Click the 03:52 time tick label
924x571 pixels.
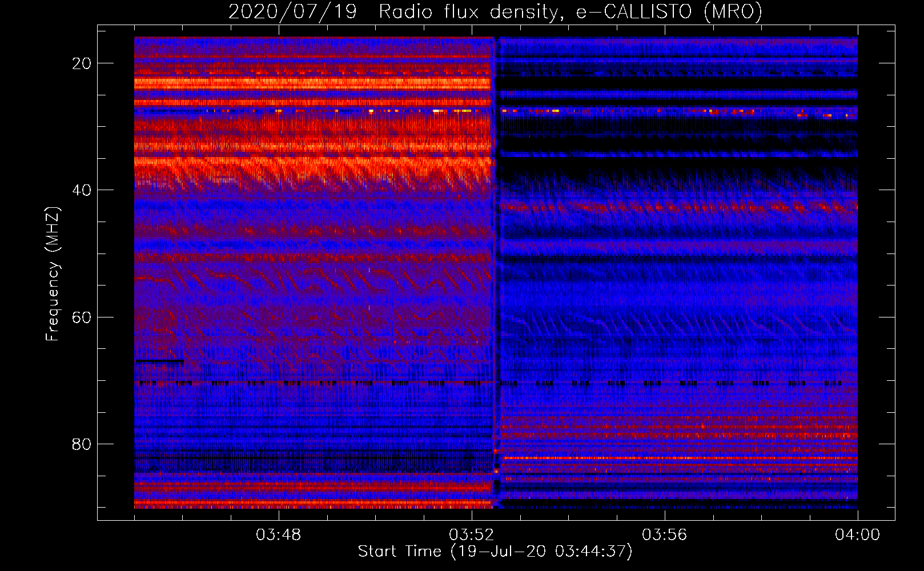[472, 535]
